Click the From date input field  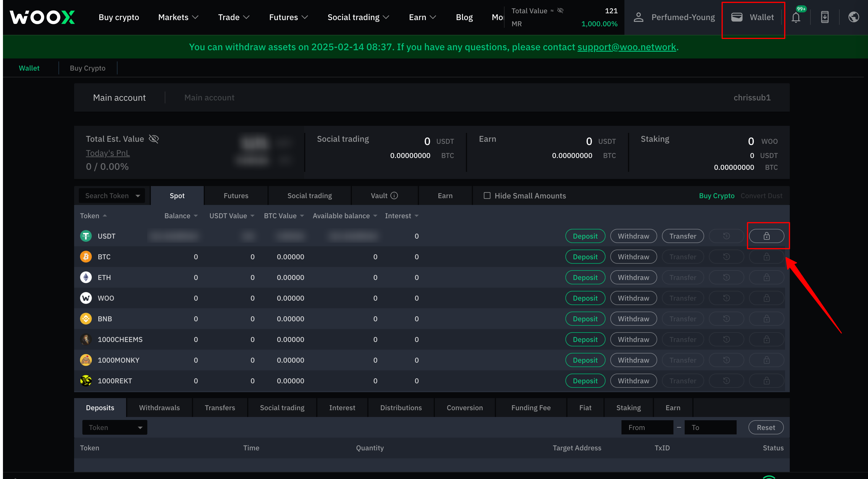point(647,427)
